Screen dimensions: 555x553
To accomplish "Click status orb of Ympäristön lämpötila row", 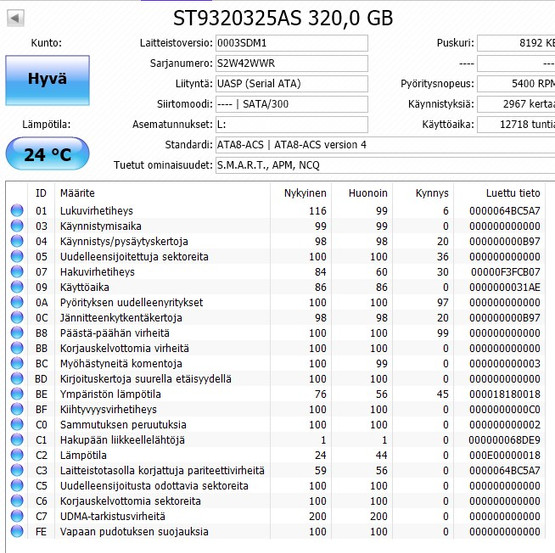I will (17, 393).
